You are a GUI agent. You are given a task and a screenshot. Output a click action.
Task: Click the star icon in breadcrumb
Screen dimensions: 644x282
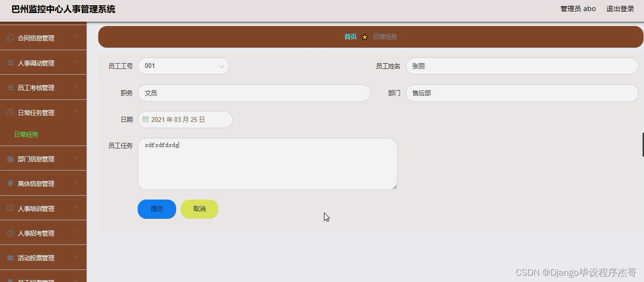pos(365,37)
